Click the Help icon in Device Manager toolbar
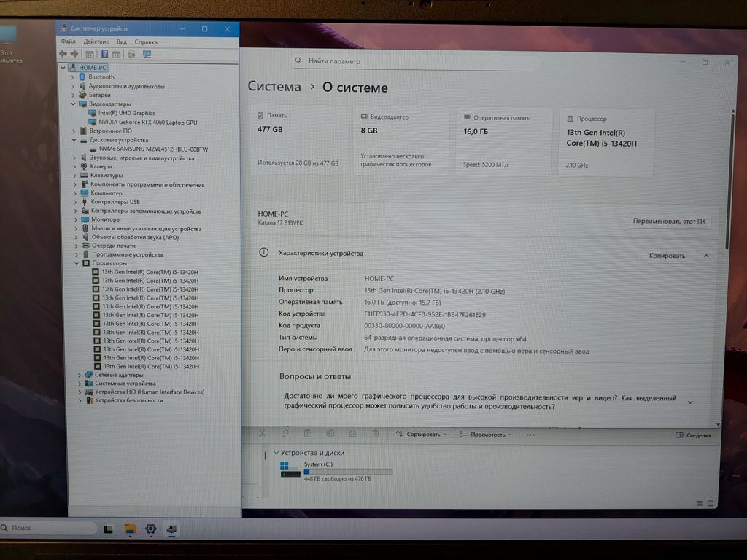 (105, 54)
